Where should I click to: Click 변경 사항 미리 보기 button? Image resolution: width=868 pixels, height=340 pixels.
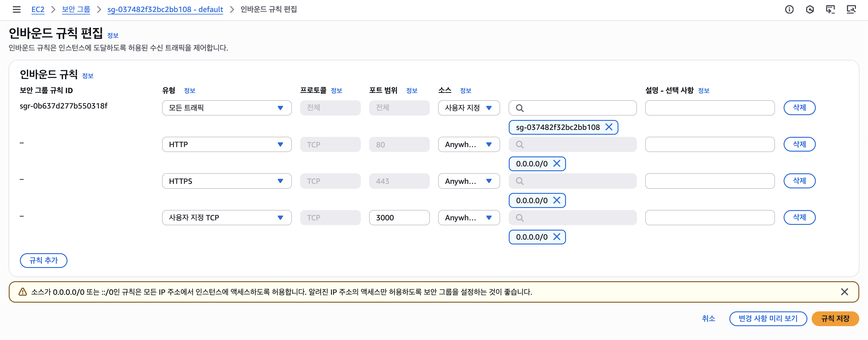point(768,318)
